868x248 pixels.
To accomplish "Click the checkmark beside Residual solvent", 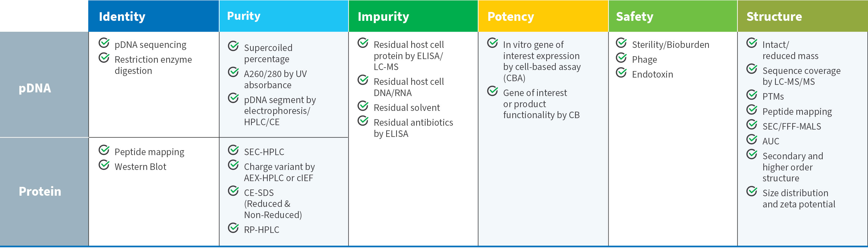I will tap(363, 106).
